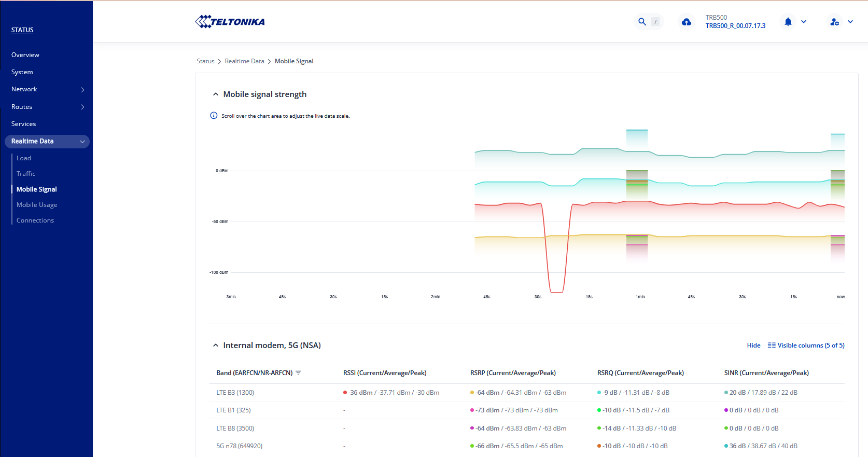Click the Teltonika logo
The image size is (868, 457).
pyautogui.click(x=230, y=22)
